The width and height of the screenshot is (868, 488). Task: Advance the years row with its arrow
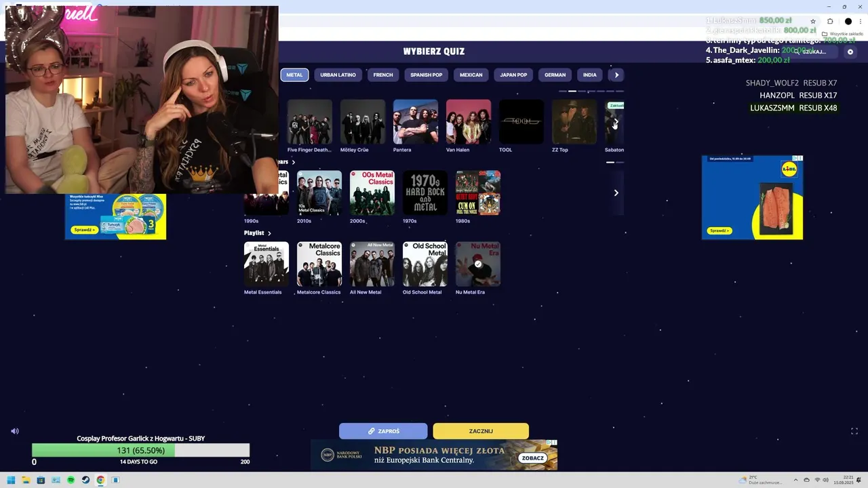coord(616,192)
